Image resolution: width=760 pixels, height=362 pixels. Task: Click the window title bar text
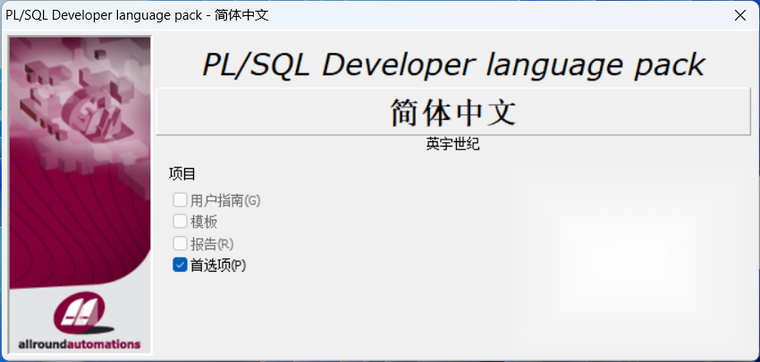tap(137, 16)
